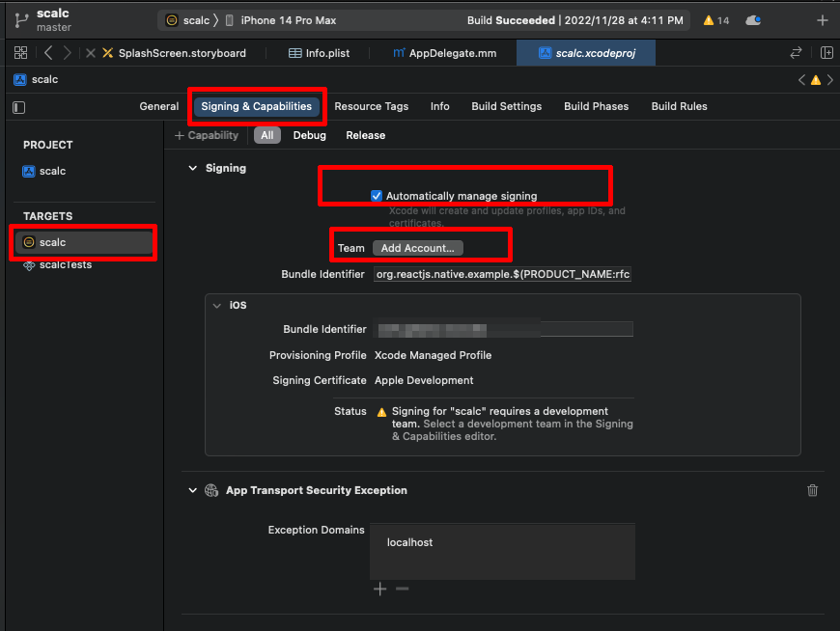Open the Info tab
Viewport: 840px width, 631px height.
coord(440,106)
